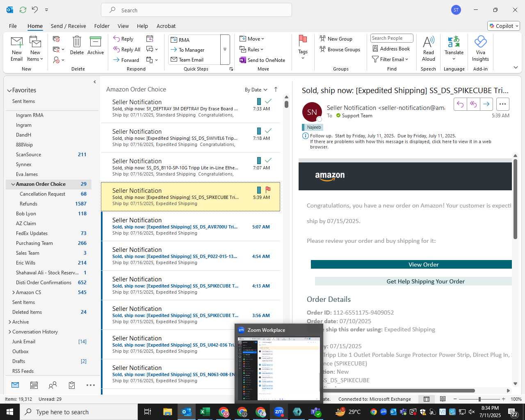Open Zoom from the taskbar
Screen dimensions: 525x420
click(x=279, y=412)
